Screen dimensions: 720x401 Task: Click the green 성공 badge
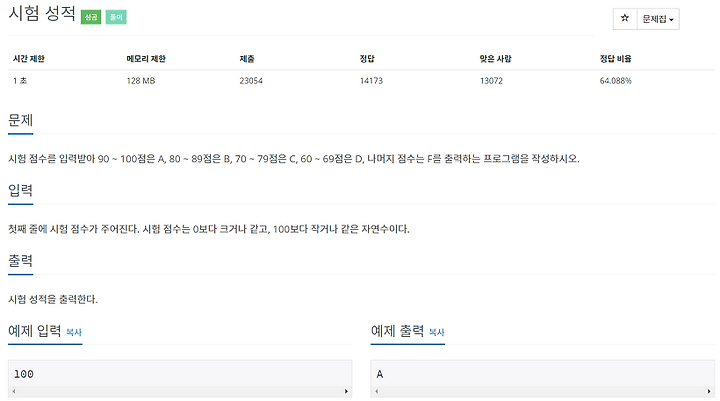click(91, 17)
